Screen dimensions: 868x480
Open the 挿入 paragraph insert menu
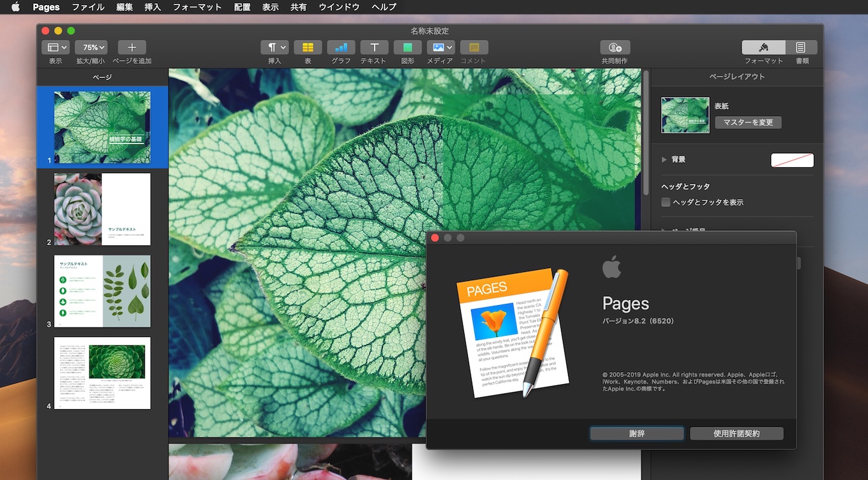274,47
